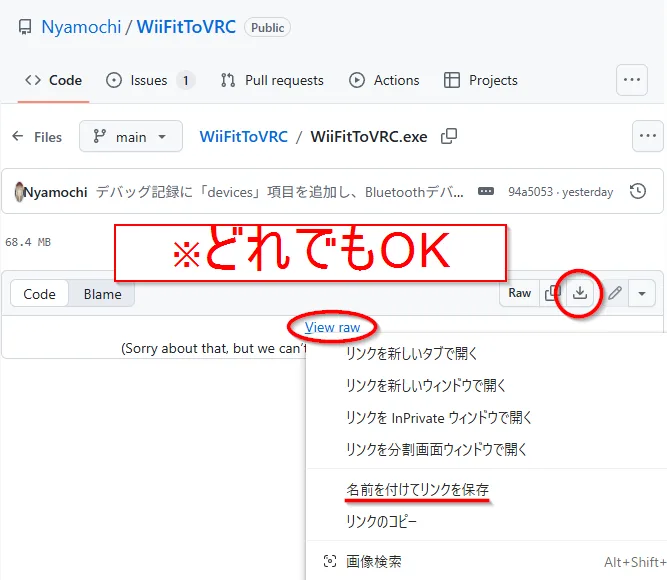This screenshot has height=580, width=667.
Task: Click the Nyamochi avatar image
Action: [19, 191]
